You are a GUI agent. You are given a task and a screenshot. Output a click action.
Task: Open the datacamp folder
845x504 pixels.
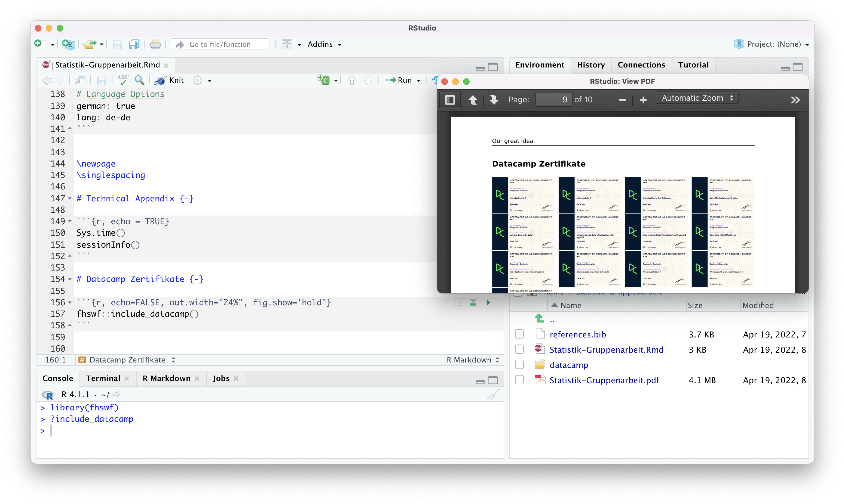pos(569,365)
